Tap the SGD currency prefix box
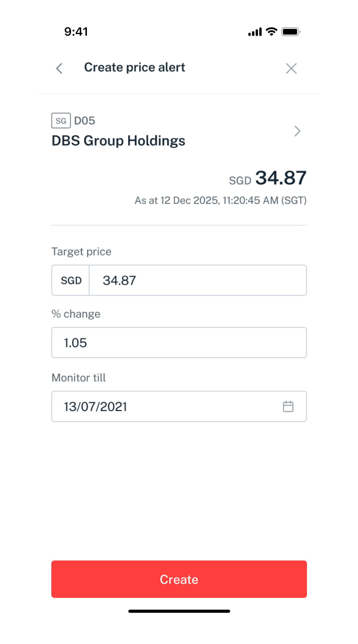The width and height of the screenshot is (358, 644). (x=71, y=280)
